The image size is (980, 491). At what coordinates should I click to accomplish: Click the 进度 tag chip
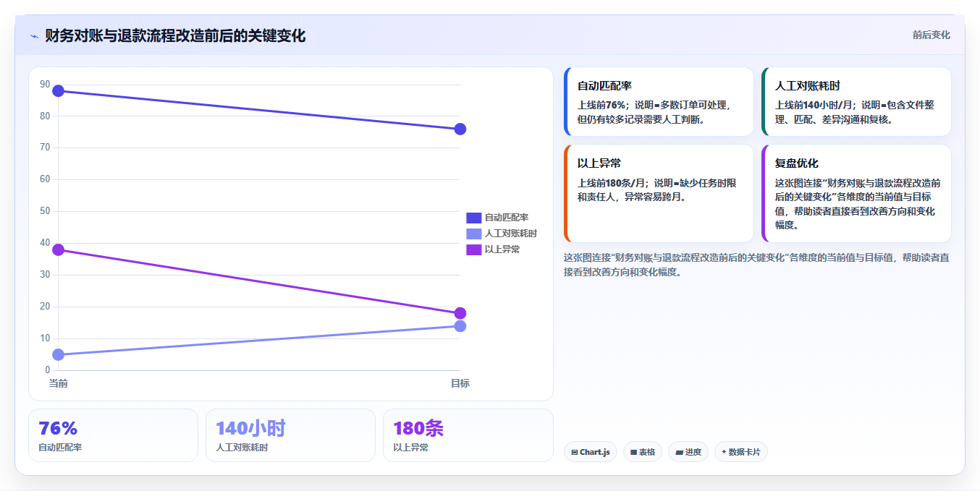(x=688, y=452)
